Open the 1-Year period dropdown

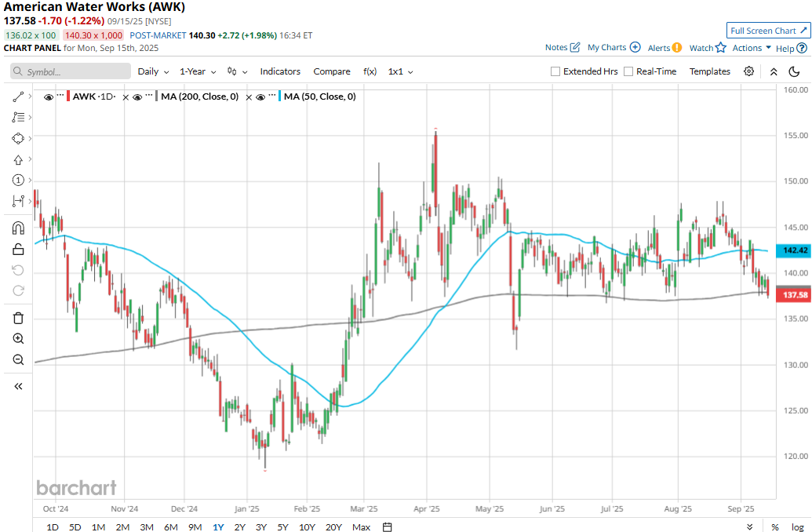198,71
